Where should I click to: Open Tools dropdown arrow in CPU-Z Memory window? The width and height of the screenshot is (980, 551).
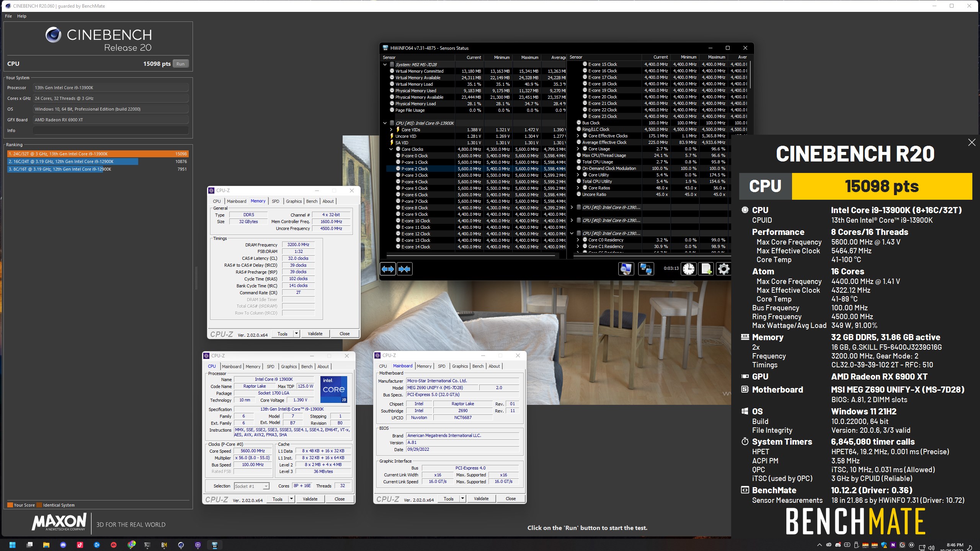pos(296,334)
